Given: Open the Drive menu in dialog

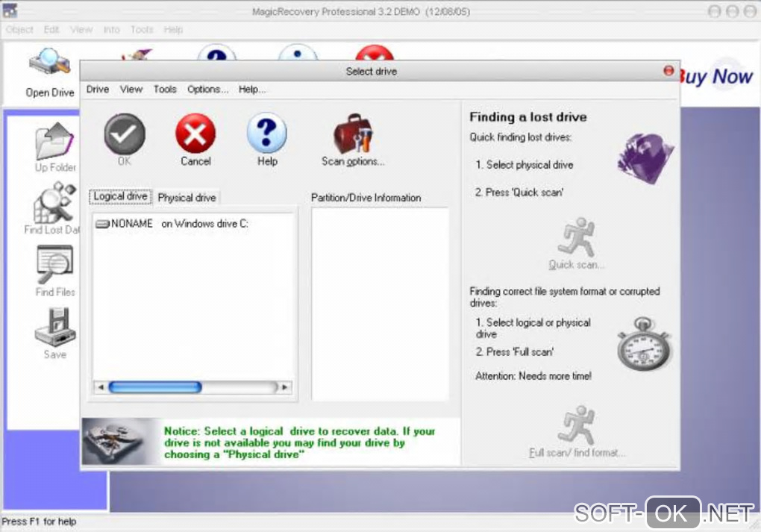Looking at the screenshot, I should [x=98, y=90].
